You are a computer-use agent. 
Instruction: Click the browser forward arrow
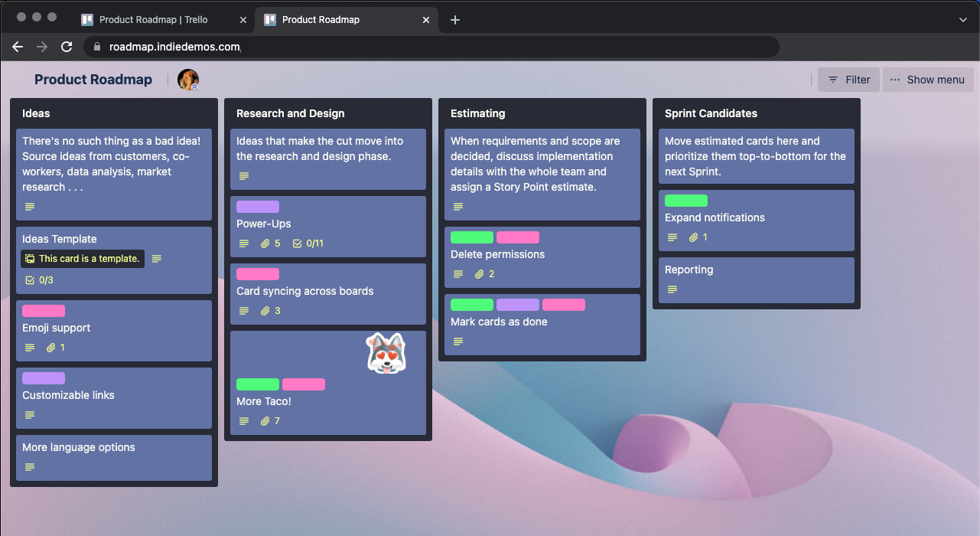(42, 47)
